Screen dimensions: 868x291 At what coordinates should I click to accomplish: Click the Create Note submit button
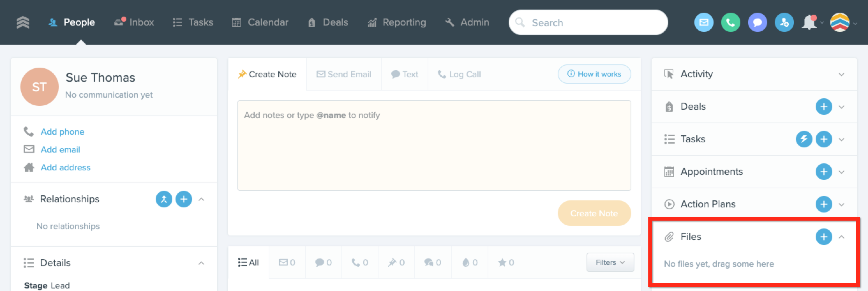pyautogui.click(x=594, y=213)
